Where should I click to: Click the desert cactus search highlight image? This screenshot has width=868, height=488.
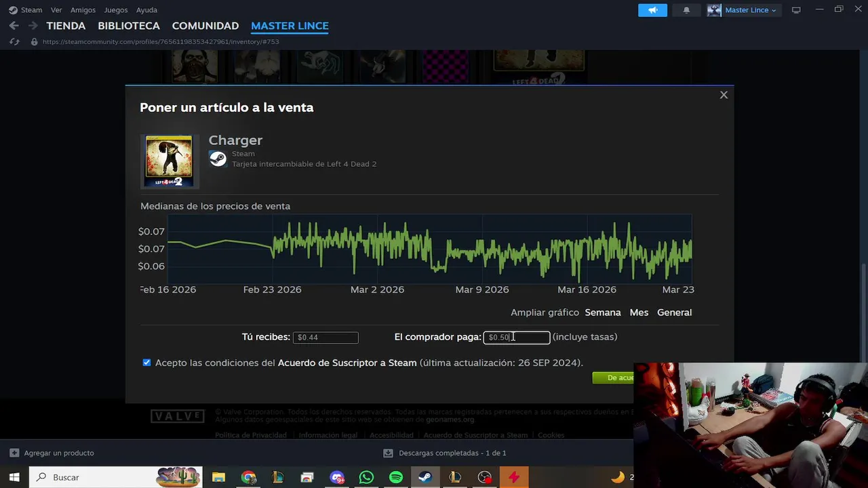[x=178, y=477]
